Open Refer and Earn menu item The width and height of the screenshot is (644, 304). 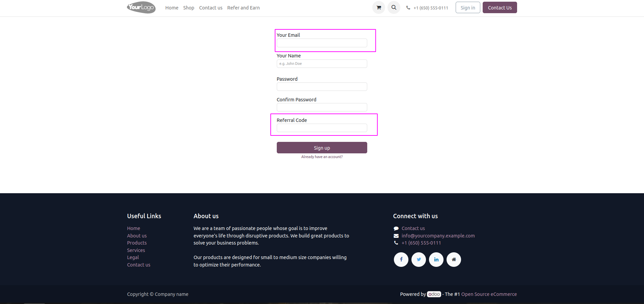coord(243,8)
